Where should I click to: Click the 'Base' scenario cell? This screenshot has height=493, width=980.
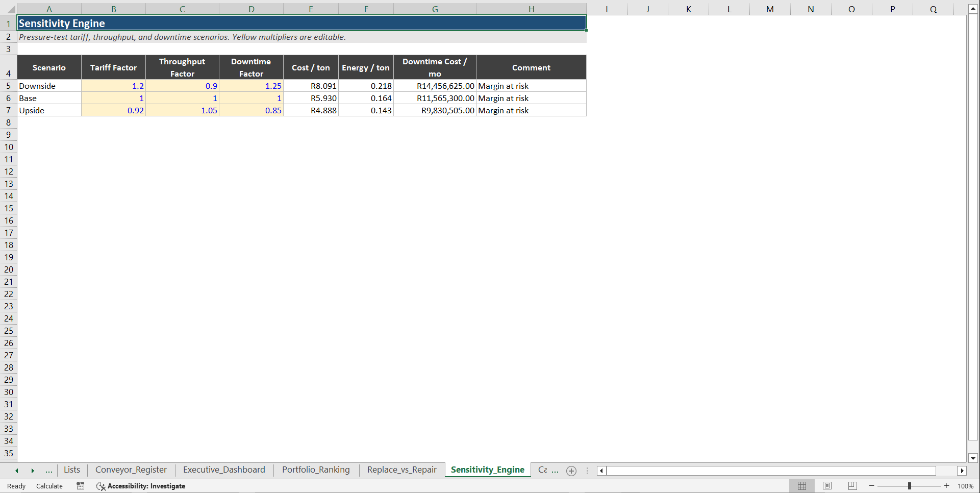(x=49, y=98)
